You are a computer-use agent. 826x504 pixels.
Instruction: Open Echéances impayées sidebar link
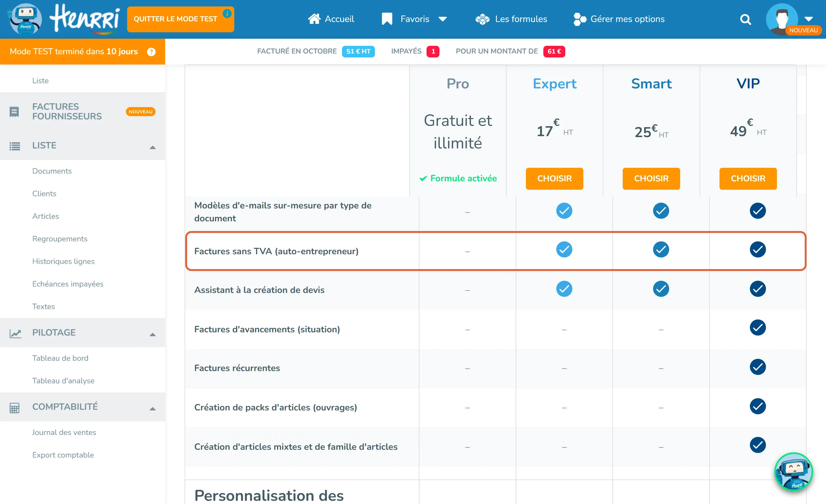click(x=68, y=284)
